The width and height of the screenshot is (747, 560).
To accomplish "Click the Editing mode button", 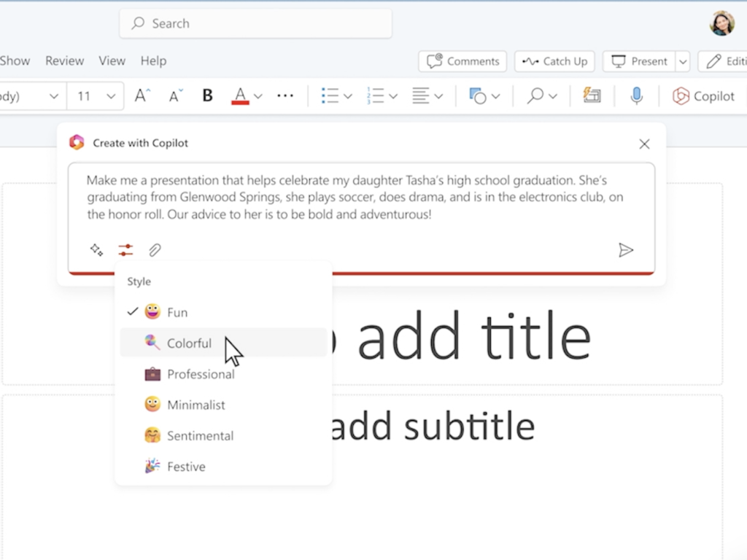I will (723, 61).
